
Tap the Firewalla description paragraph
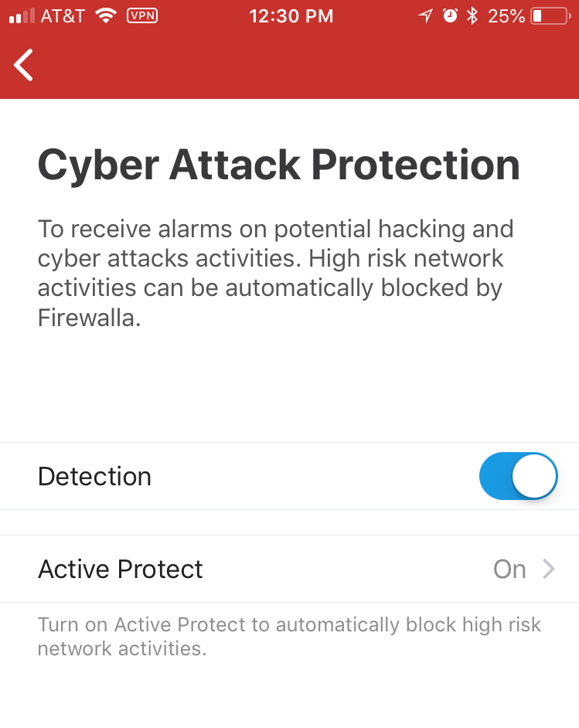[x=276, y=273]
